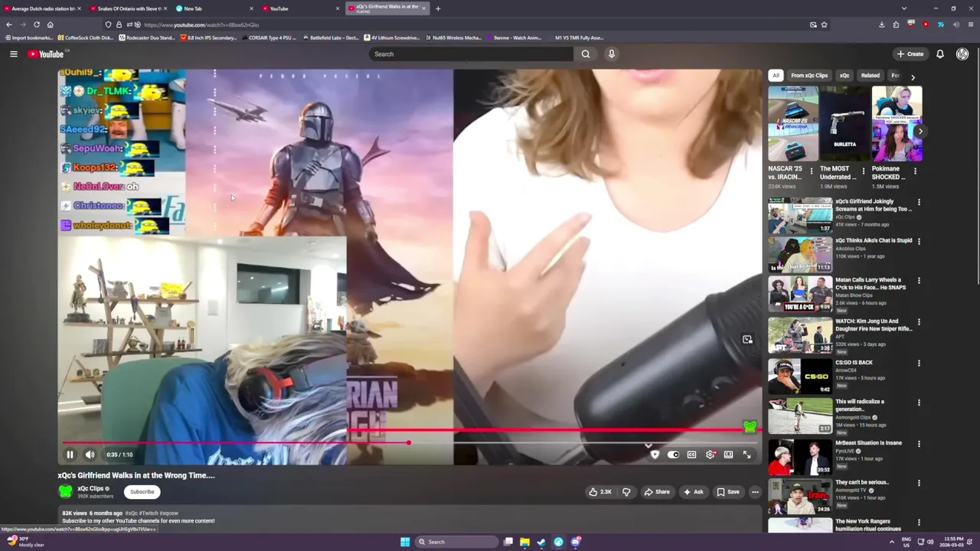This screenshot has height=551, width=980.
Task: Open options for xQc's Girlfriend Jokingly Screams video
Action: pos(919,203)
